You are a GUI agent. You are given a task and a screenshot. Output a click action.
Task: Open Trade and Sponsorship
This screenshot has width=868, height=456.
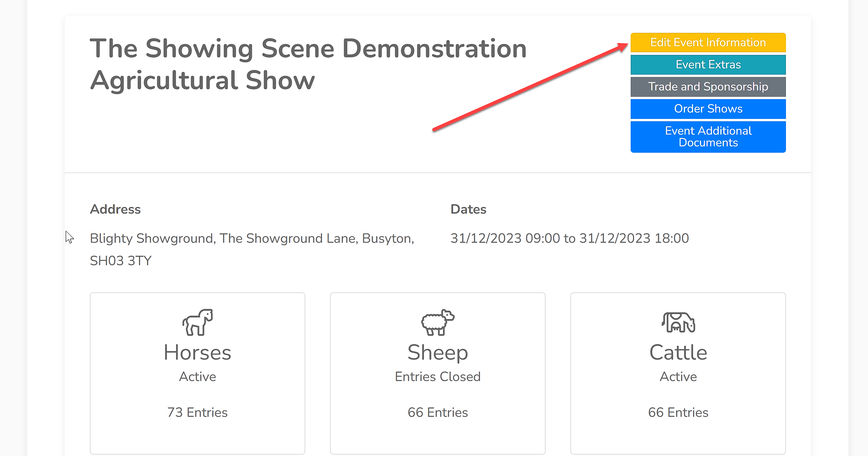(x=708, y=86)
